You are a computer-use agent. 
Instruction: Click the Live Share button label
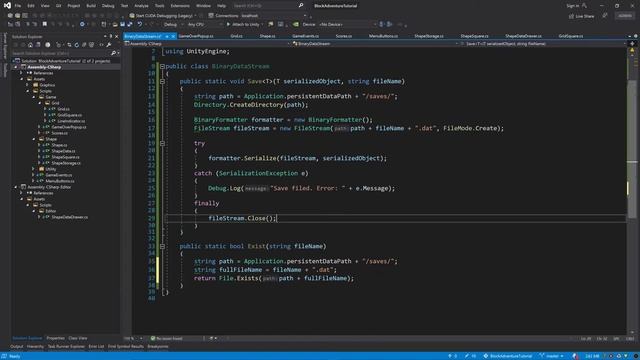pos(584,16)
